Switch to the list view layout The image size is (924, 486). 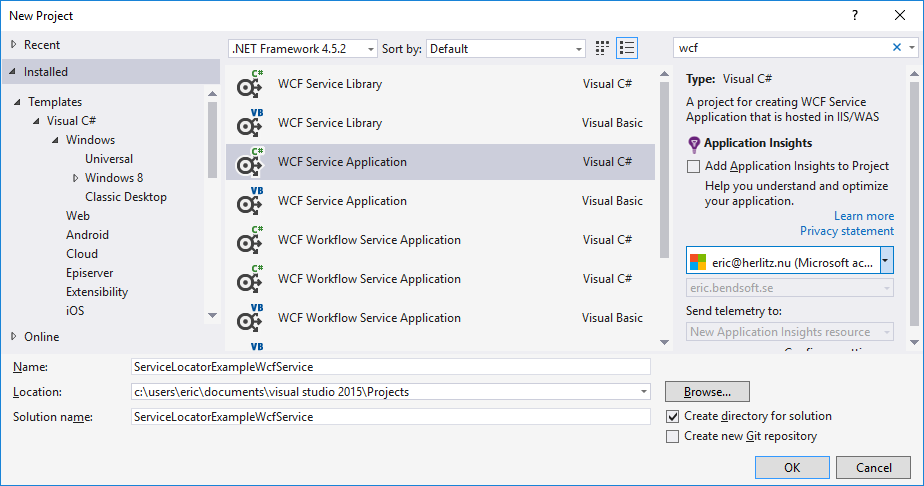[627, 48]
